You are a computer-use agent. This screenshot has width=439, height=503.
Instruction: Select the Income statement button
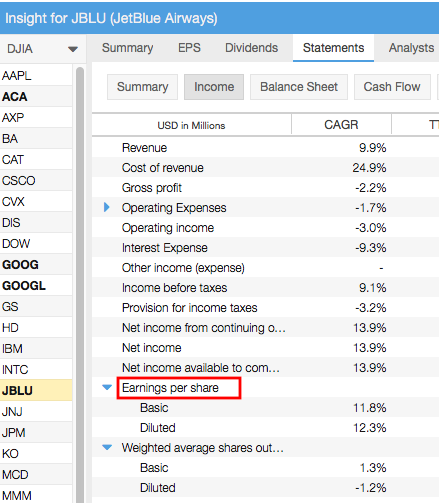[214, 87]
